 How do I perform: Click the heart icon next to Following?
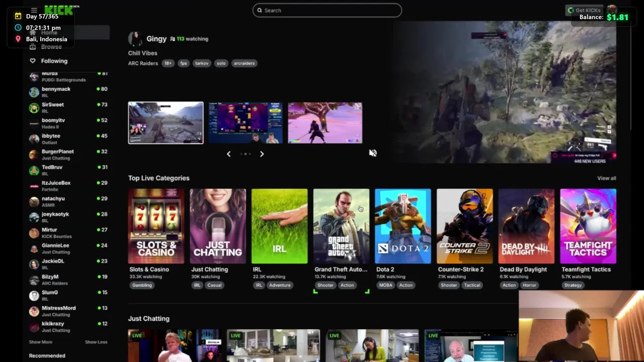pos(33,61)
